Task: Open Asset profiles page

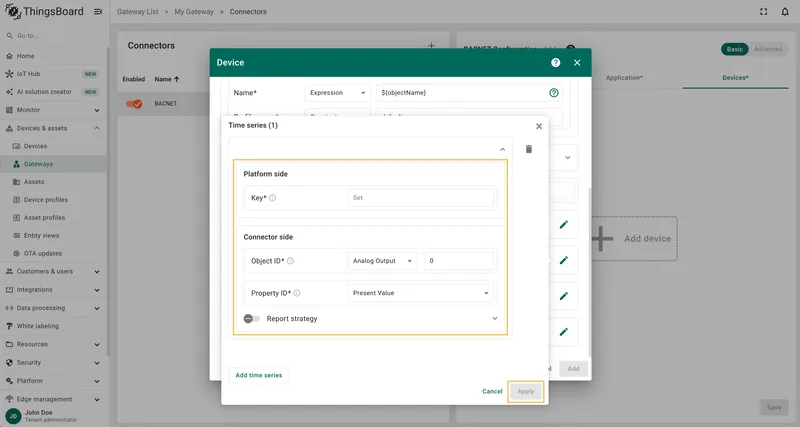Action: (53, 217)
